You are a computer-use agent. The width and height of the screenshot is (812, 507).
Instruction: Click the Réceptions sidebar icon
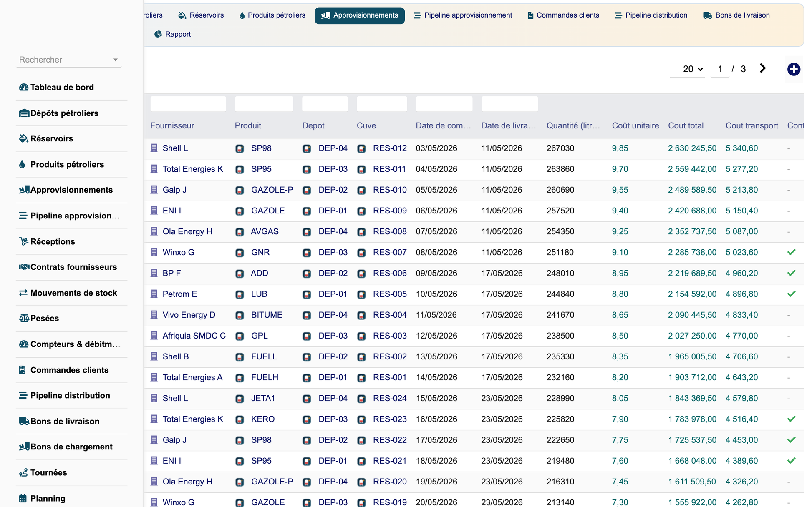(x=23, y=241)
